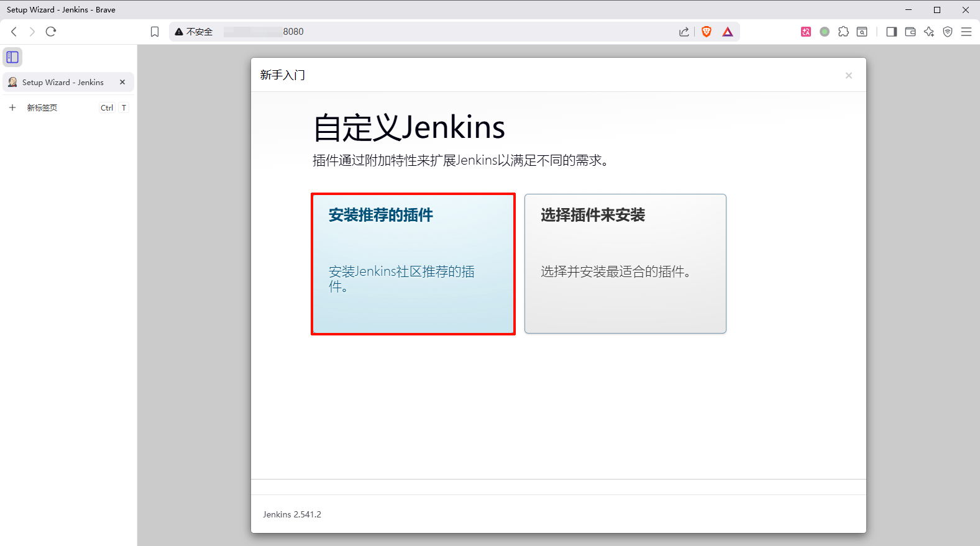Go back to the previous page

coord(14,32)
